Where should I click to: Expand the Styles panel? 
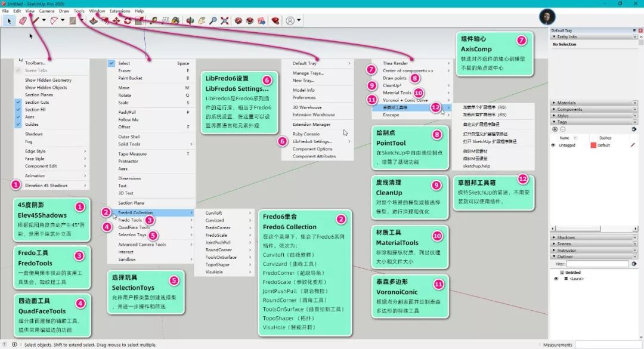click(554, 116)
